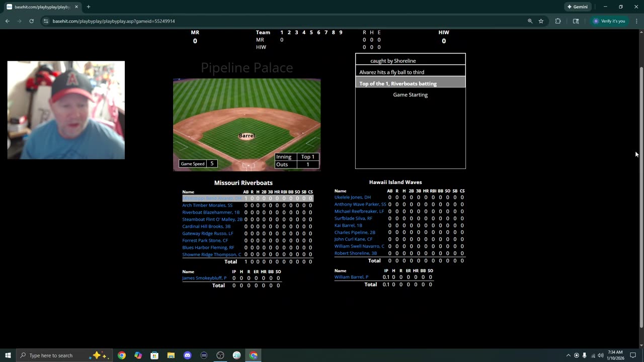Screen dimensions: 644x362
Task: Click the Pipeline Palace stadium title
Action: (x=247, y=67)
